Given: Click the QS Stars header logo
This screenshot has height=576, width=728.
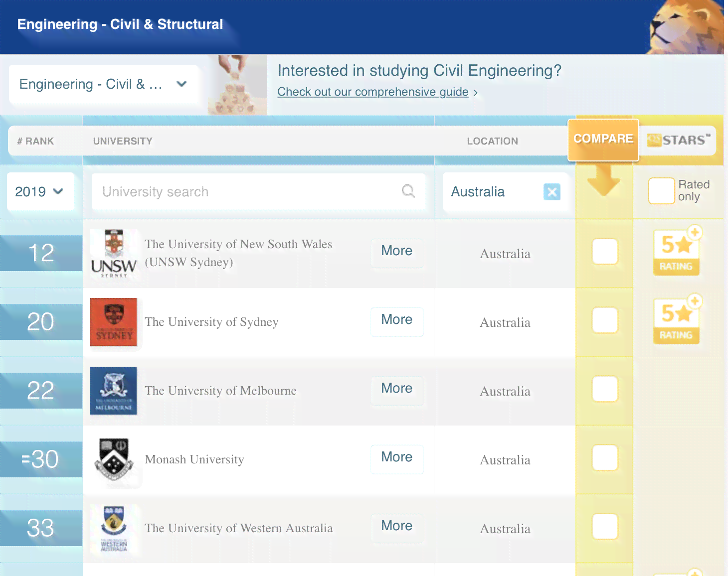Looking at the screenshot, I should [679, 140].
